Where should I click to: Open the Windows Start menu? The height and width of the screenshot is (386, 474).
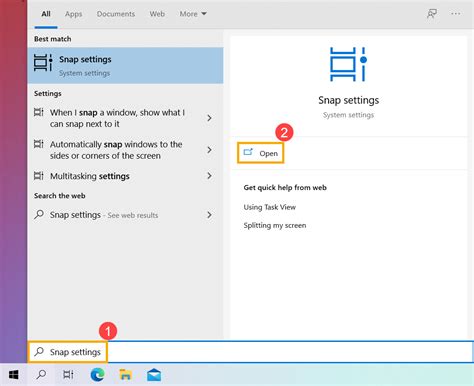(x=14, y=375)
